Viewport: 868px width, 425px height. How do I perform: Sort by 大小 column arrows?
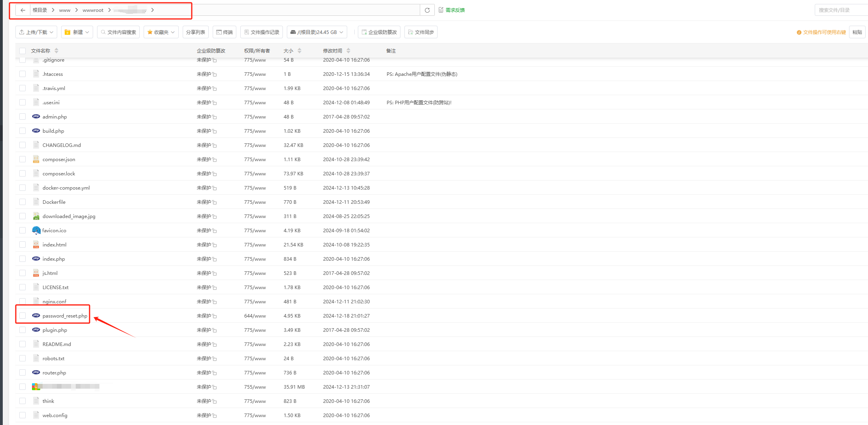(299, 51)
